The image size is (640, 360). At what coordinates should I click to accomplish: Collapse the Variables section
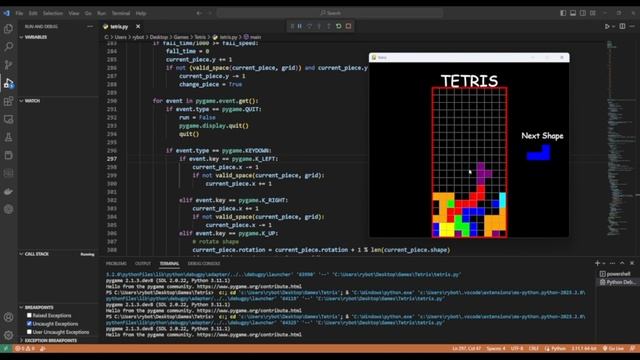click(58, 37)
